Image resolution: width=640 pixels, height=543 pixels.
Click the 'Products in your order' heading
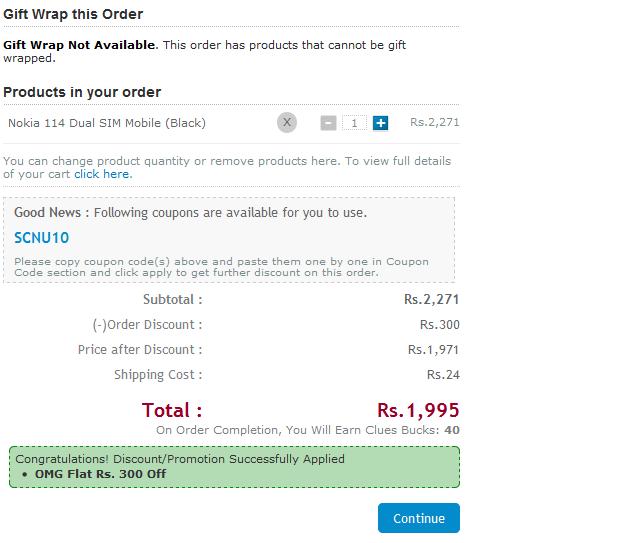click(x=82, y=92)
